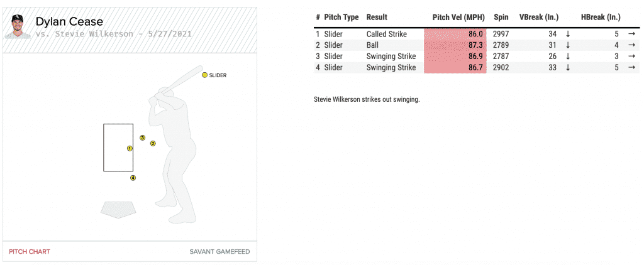Sort by the Pitch Vel (MPH) column header
644x265 pixels.
click(x=458, y=17)
